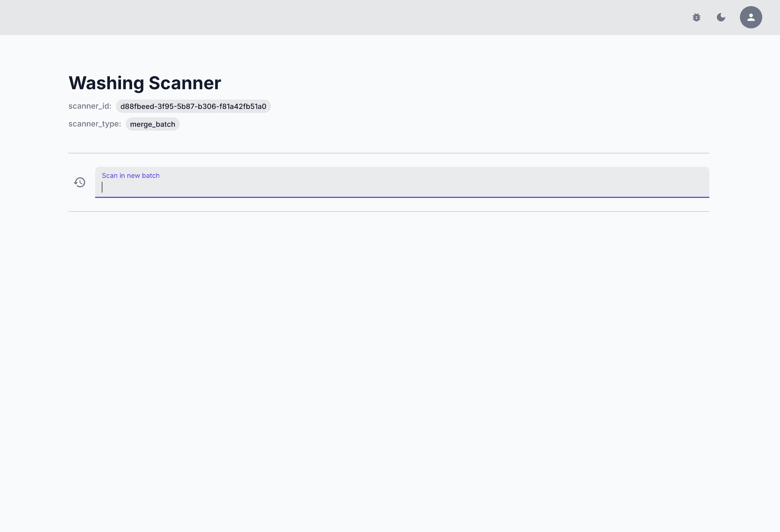Toggle dark mode with the moon icon
The image size is (780, 532).
[721, 18]
